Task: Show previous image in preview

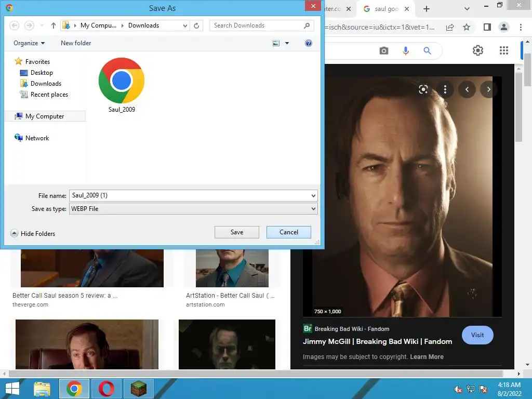Action: (x=467, y=89)
